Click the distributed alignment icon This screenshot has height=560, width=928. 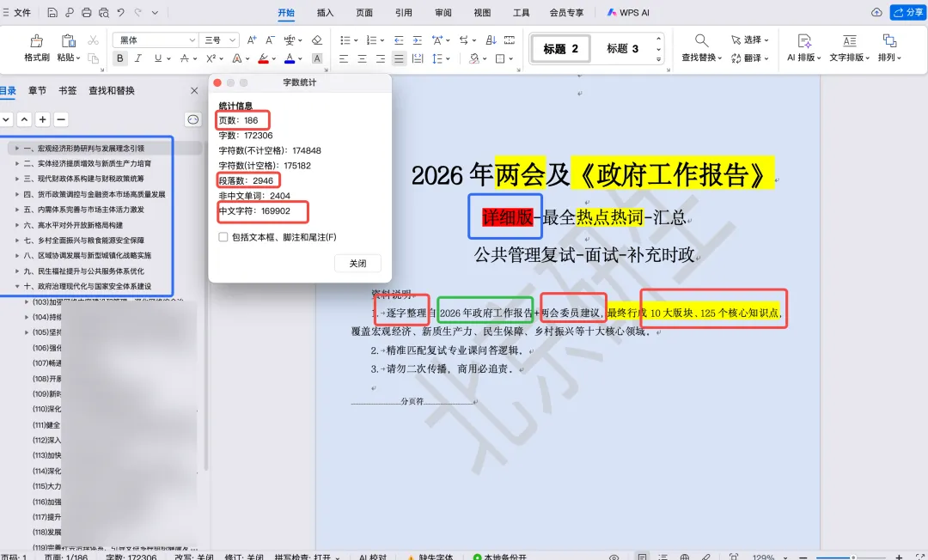click(418, 58)
